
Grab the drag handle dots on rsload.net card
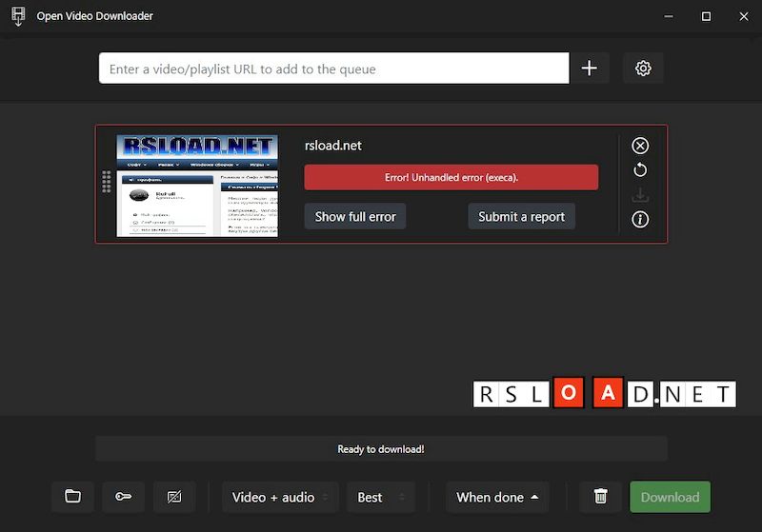107,182
